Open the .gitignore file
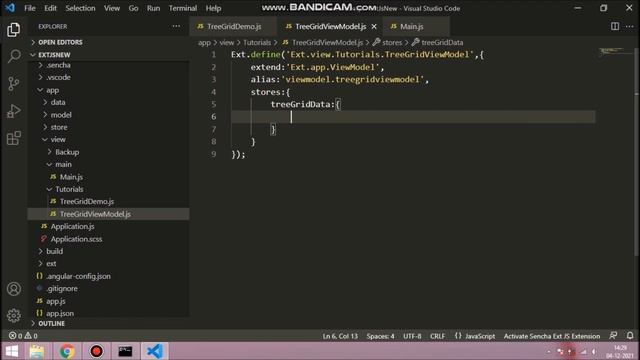 pos(62,288)
